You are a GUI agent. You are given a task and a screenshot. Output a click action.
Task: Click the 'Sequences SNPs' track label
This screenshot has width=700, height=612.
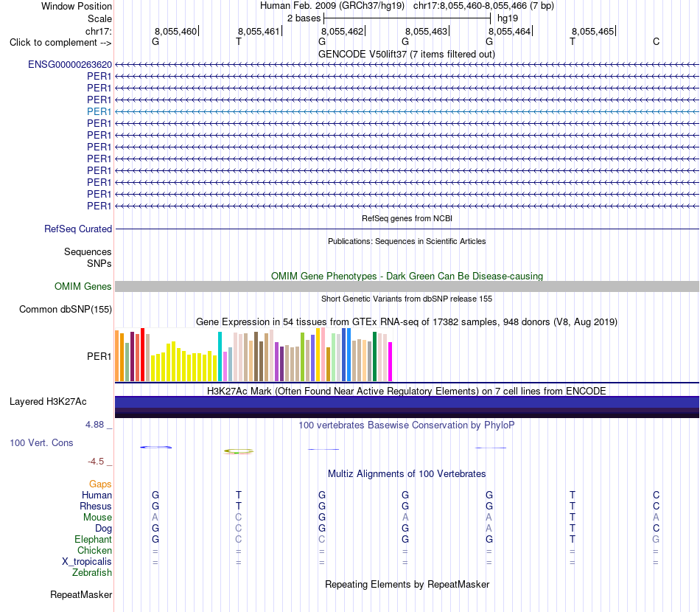(88, 258)
